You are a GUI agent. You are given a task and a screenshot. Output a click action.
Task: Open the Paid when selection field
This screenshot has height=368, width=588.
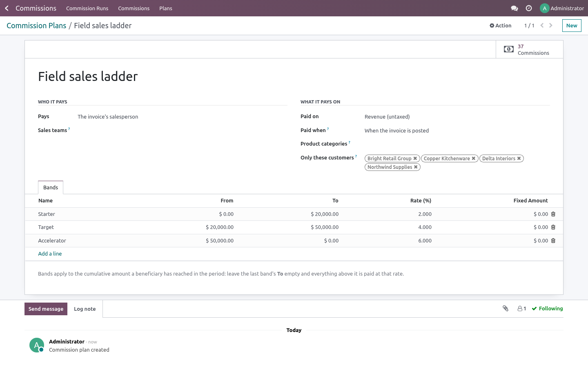[x=457, y=130]
